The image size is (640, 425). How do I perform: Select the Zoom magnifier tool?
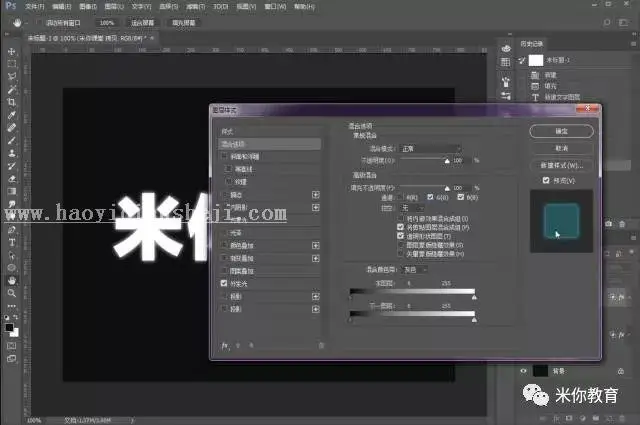click(11, 293)
